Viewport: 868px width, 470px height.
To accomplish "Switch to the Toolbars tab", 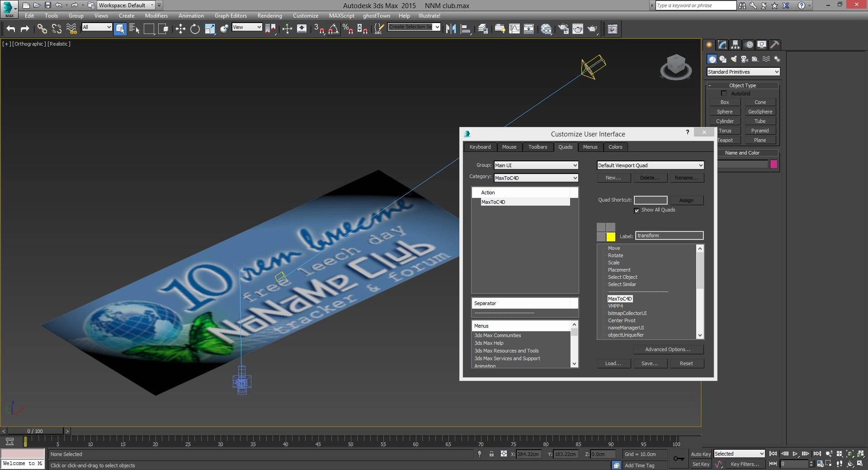I will coord(538,147).
